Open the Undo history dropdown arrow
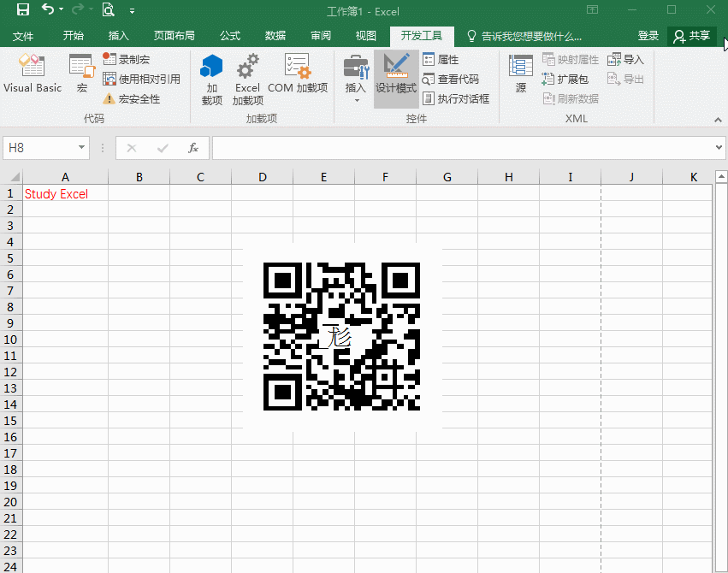The height and width of the screenshot is (573, 728). click(61, 9)
